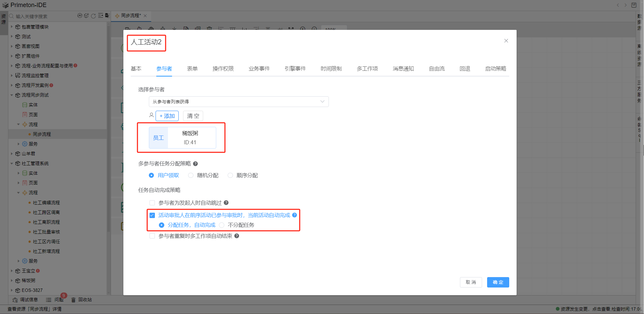The image size is (644, 314).
Task: Switch to the 表单 tab
Action: (192, 69)
